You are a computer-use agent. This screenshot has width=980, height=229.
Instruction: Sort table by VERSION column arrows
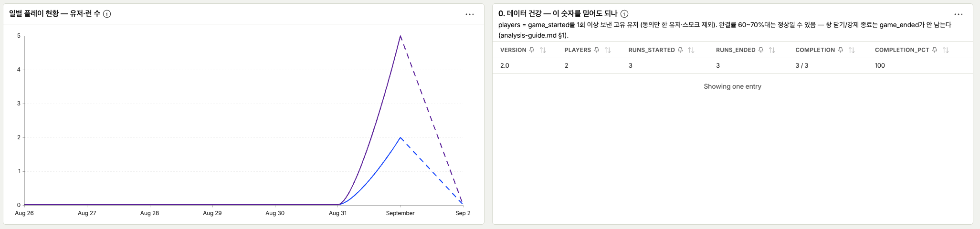tap(543, 50)
